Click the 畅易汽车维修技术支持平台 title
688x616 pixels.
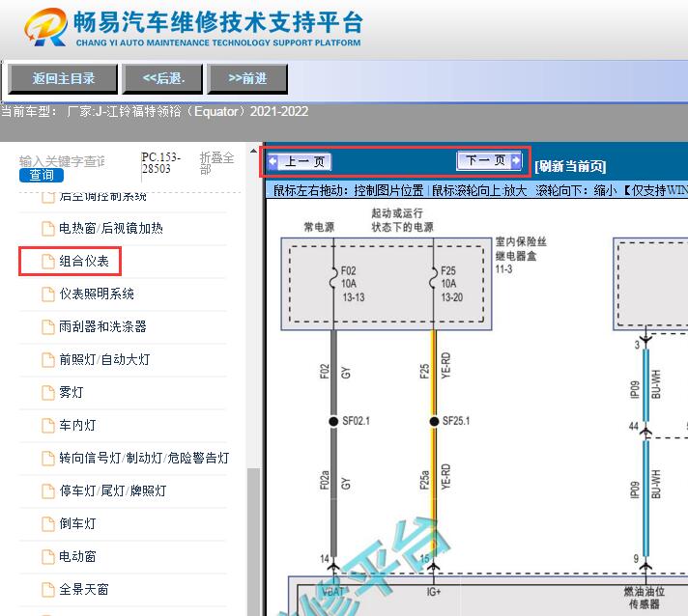pyautogui.click(x=218, y=21)
